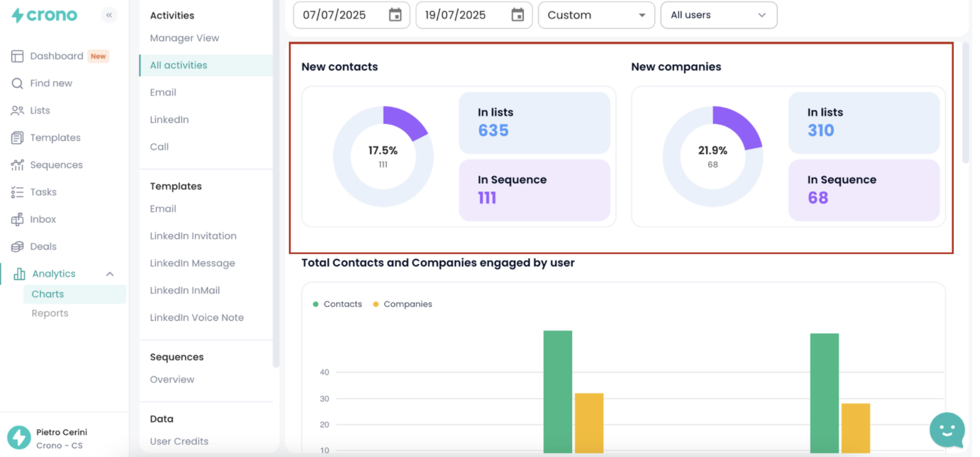Open Inbox in the sidebar
Screen dimensions: 980x457
pos(43,220)
